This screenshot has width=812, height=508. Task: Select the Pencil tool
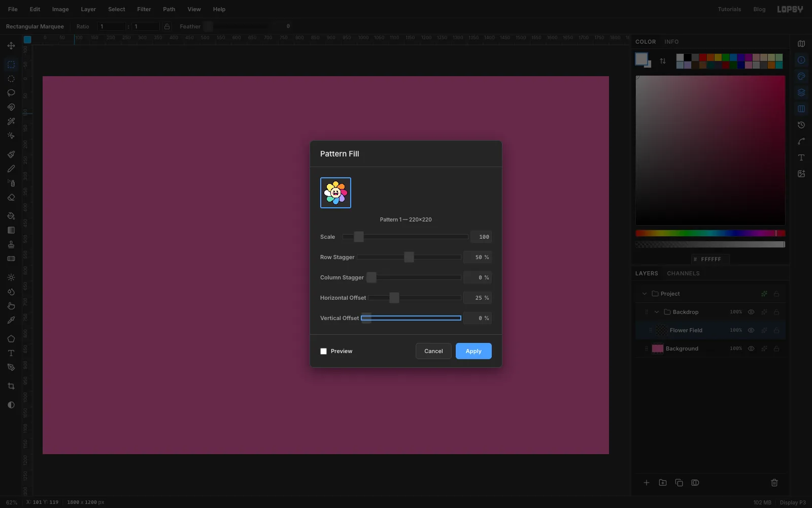click(x=11, y=169)
